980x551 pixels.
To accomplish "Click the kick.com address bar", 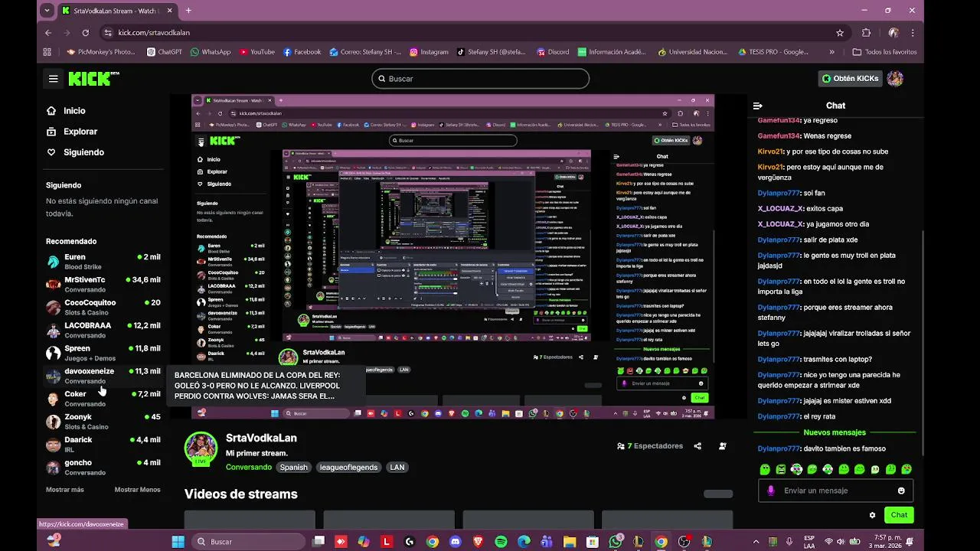I will coord(475,33).
